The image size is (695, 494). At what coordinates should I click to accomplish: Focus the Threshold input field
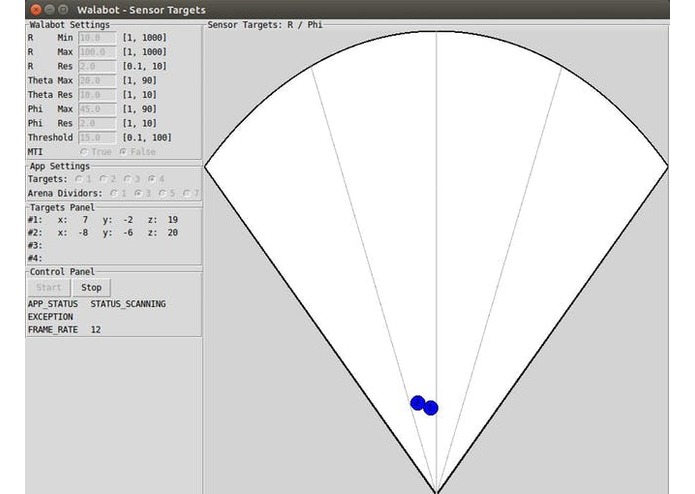click(98, 137)
